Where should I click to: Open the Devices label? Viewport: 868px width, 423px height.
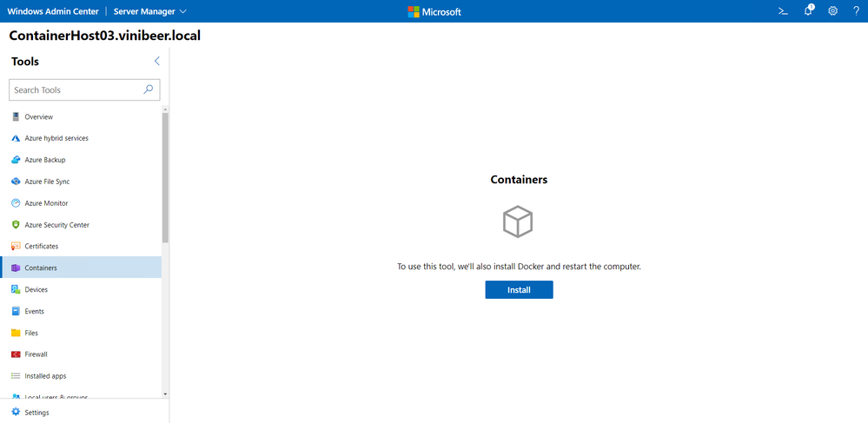point(36,289)
